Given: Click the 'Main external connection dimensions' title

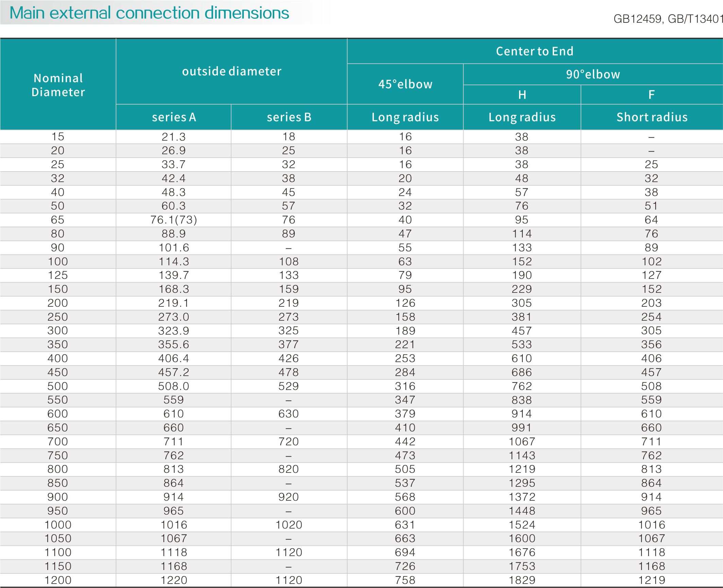Looking at the screenshot, I should pos(149,13).
